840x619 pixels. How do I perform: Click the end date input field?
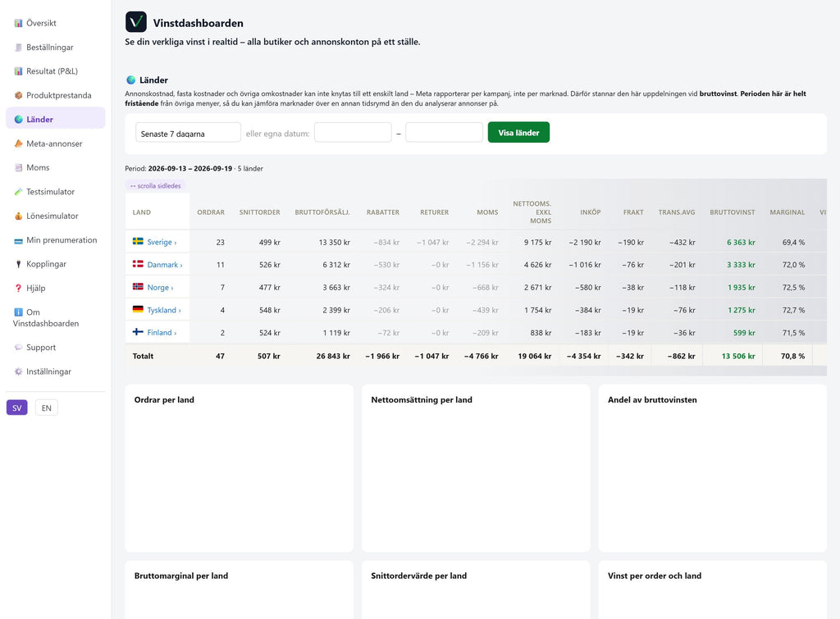coord(444,132)
